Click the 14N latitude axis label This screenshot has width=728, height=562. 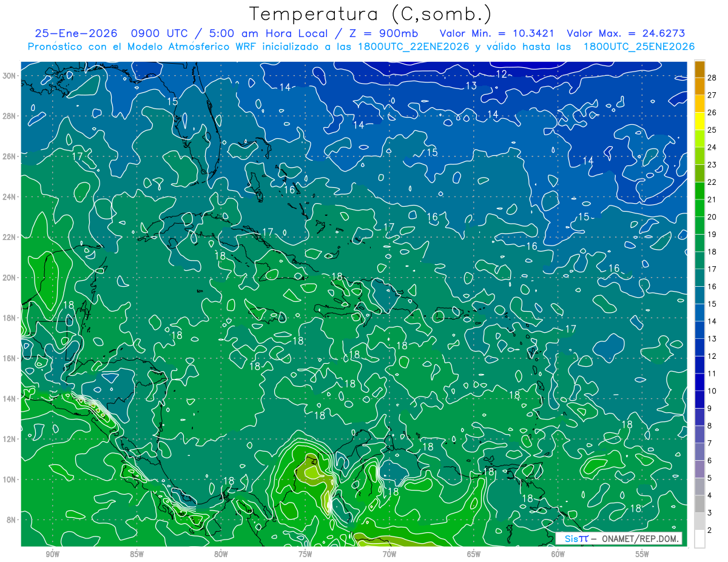(10, 398)
